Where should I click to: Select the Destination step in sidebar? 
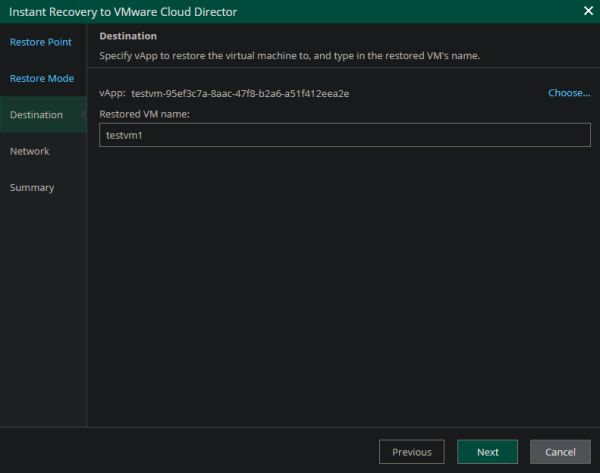43,115
